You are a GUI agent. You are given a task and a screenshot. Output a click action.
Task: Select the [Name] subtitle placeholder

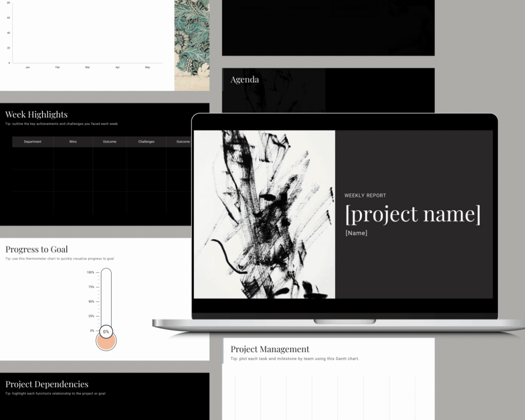[357, 233]
